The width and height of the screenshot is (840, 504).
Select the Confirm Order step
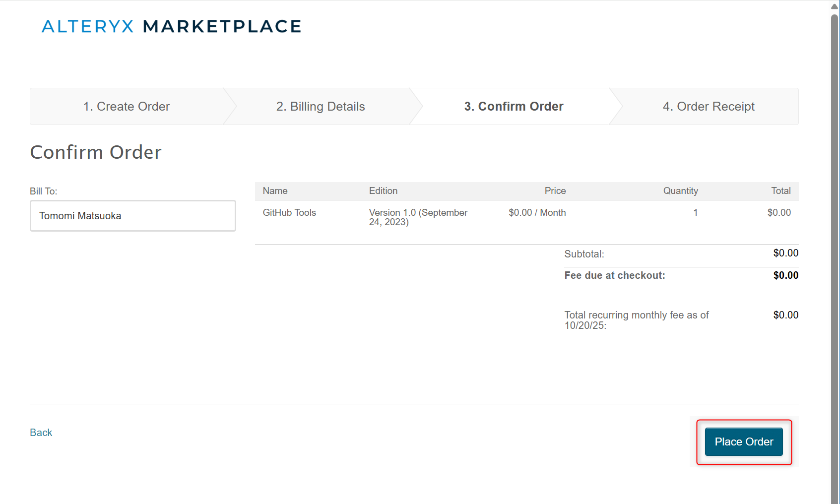514,107
